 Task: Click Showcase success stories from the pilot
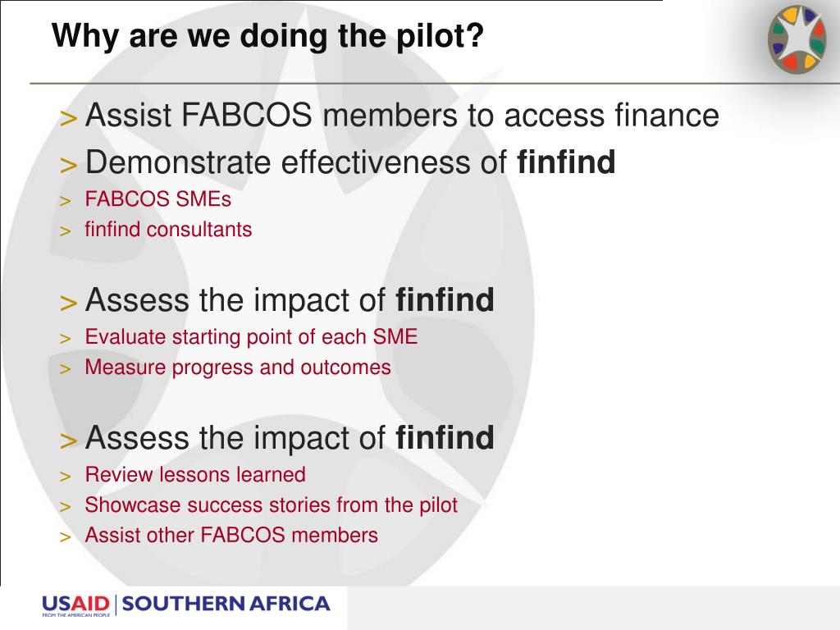271,505
